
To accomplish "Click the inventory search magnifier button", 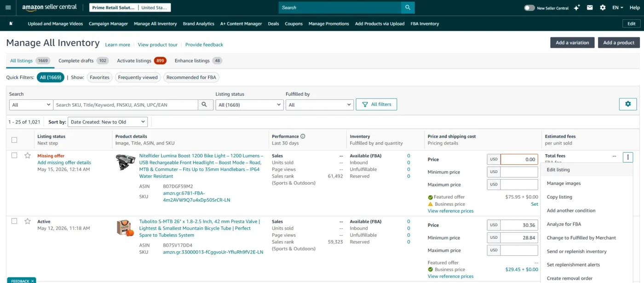I will click(x=205, y=105).
